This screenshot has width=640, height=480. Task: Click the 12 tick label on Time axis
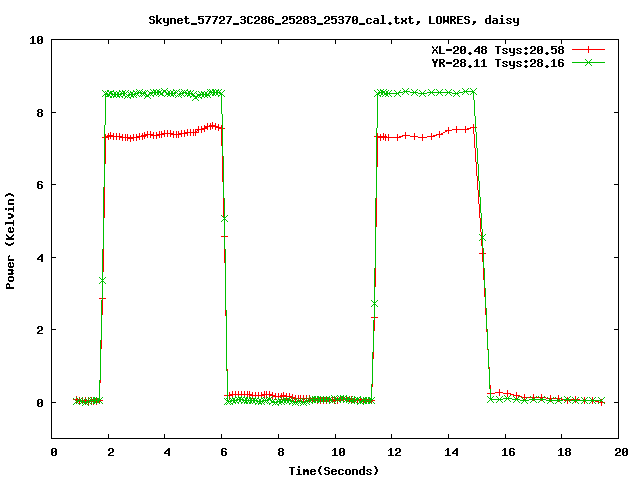394,452
